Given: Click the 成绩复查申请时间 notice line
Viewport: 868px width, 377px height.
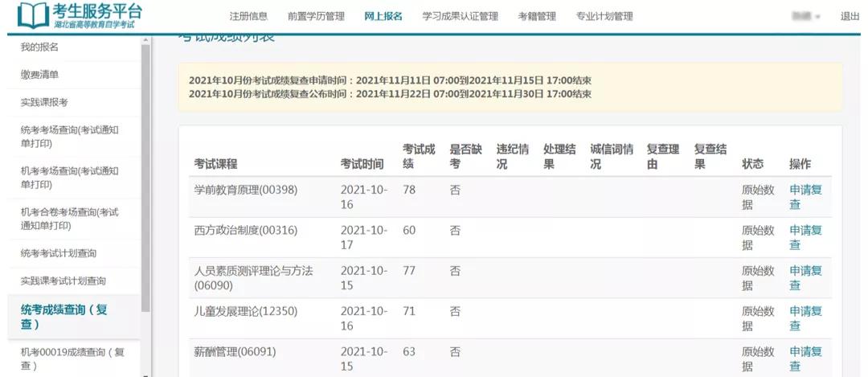Looking at the screenshot, I should pos(391,80).
